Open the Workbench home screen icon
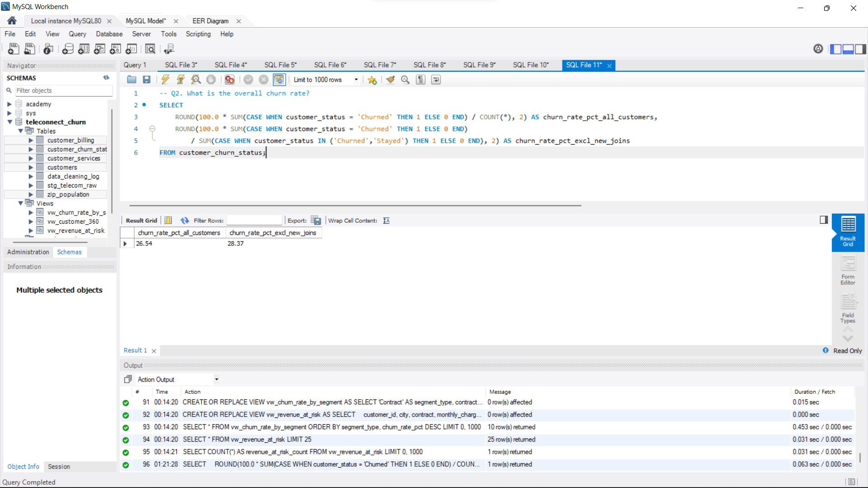 pos(12,21)
